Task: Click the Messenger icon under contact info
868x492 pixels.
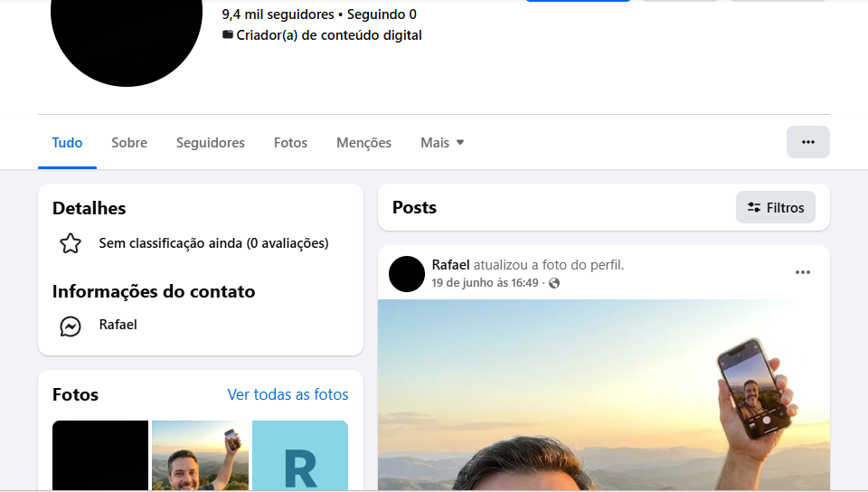Action: tap(71, 326)
